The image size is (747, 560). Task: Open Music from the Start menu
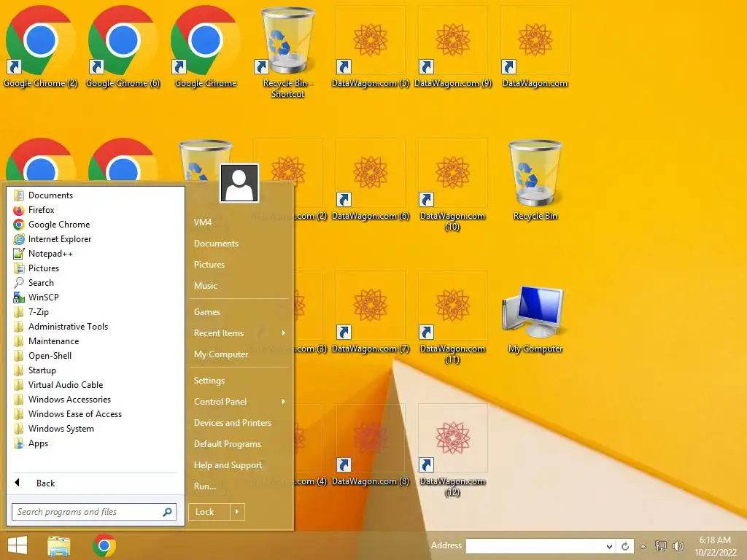pos(205,286)
